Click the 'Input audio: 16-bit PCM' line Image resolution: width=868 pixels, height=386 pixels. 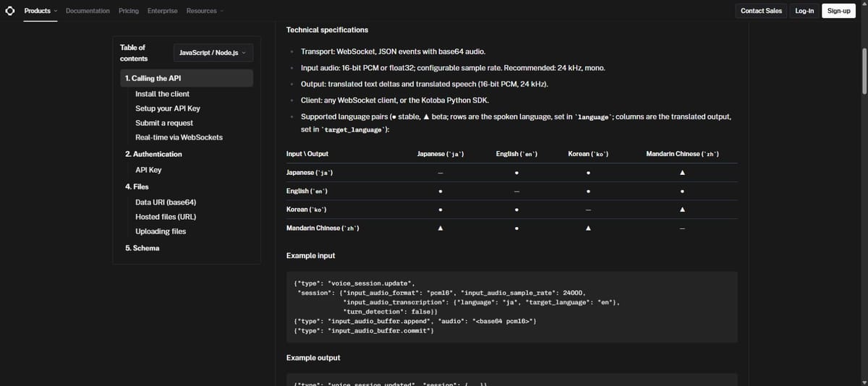click(453, 68)
